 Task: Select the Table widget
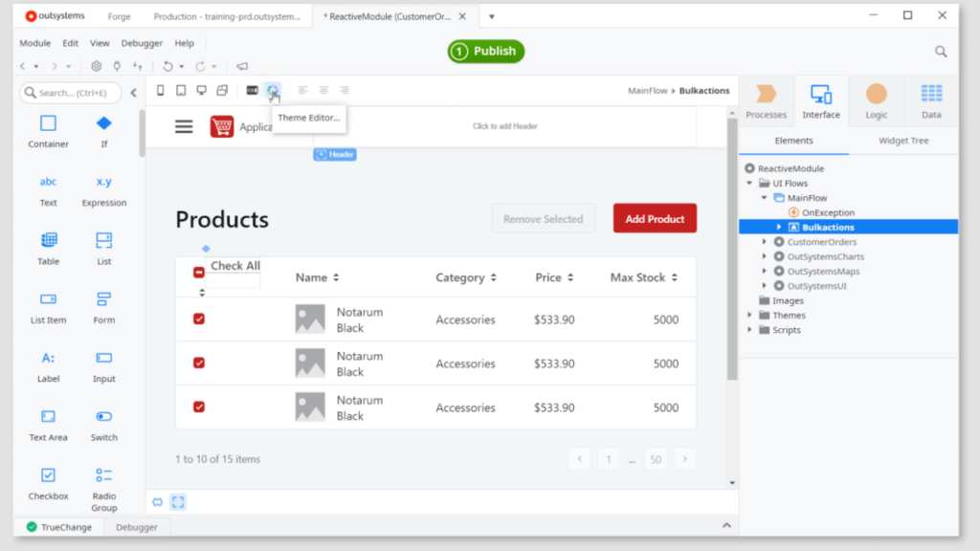coord(48,249)
